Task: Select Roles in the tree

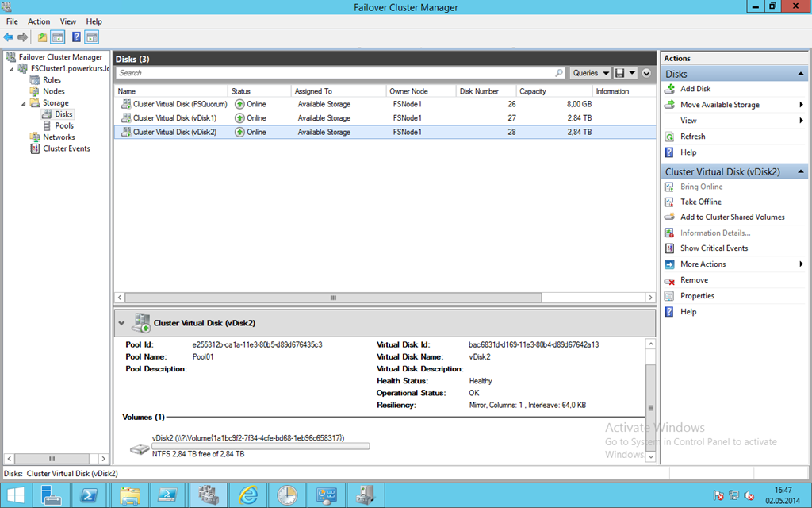Action: [x=52, y=80]
